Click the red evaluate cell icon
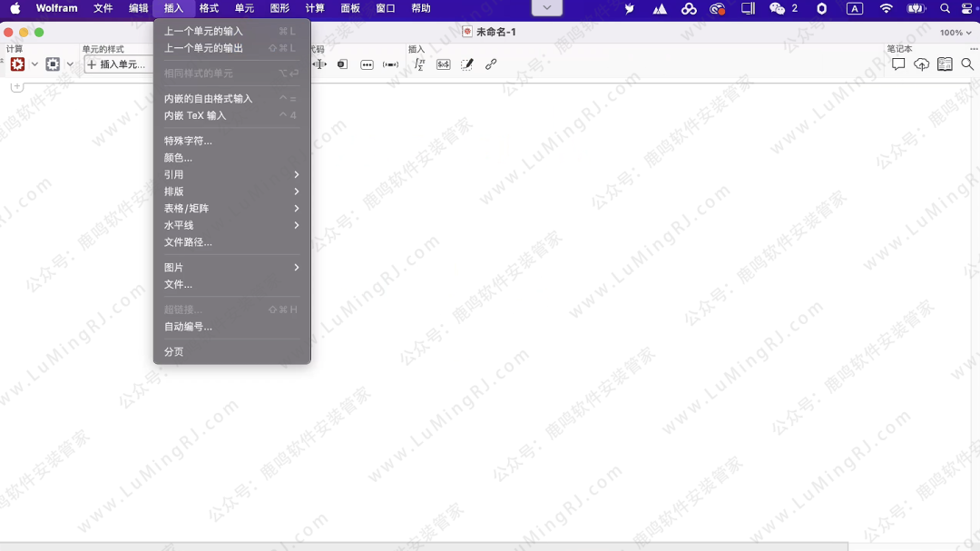The height and width of the screenshot is (551, 980). (x=17, y=64)
